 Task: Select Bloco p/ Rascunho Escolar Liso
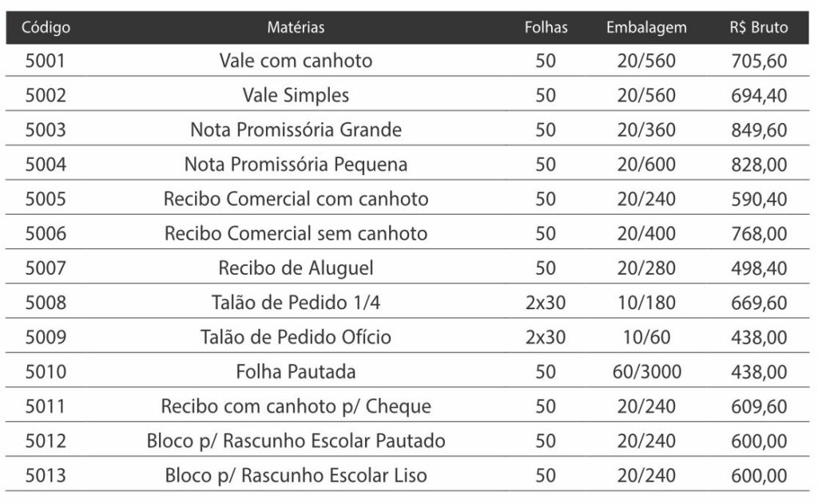(x=296, y=476)
